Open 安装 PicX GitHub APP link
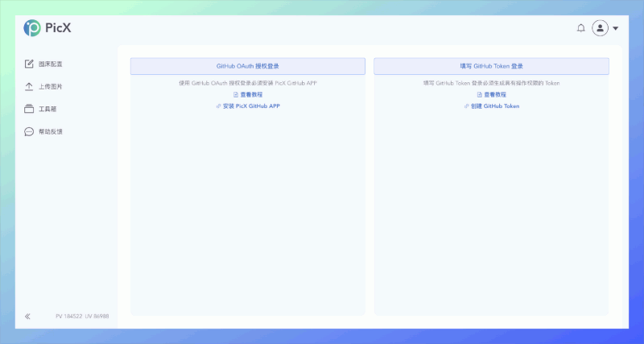Image resolution: width=644 pixels, height=344 pixels. click(248, 106)
